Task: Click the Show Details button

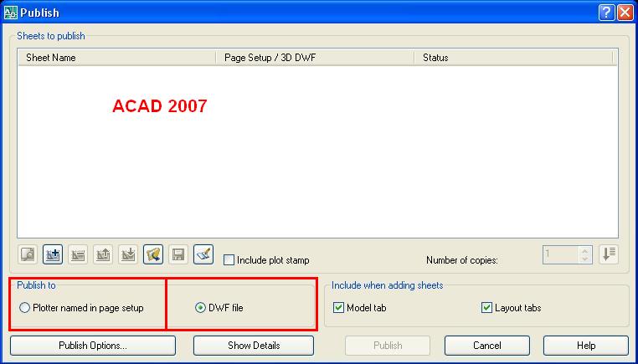Action: [254, 346]
